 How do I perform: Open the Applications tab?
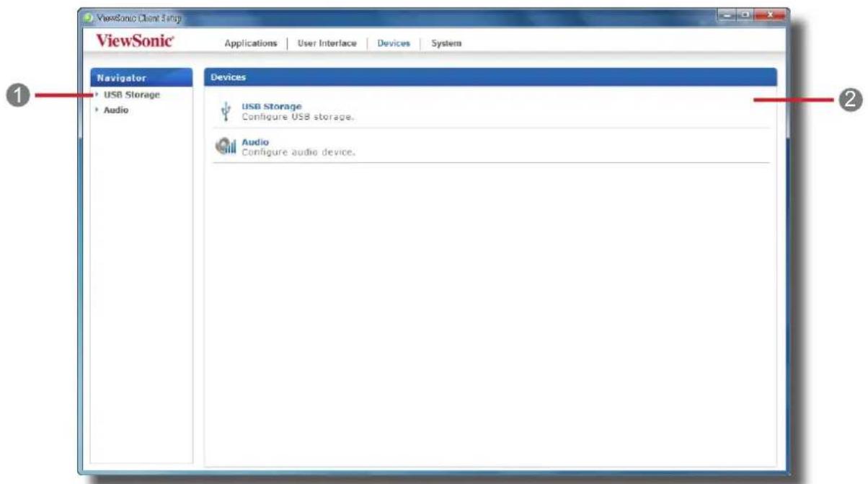click(250, 43)
